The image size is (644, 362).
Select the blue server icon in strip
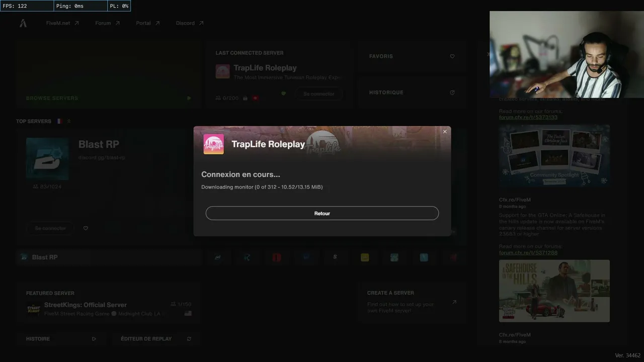pyautogui.click(x=306, y=257)
